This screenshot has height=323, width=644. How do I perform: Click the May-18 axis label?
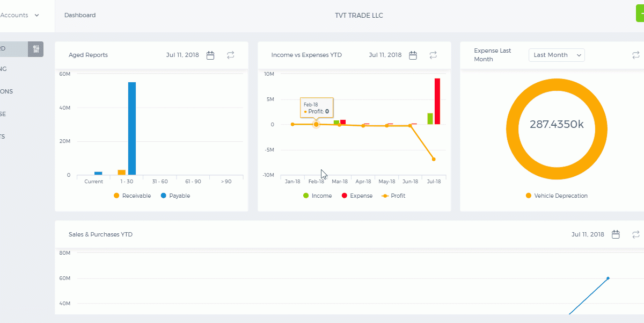point(387,182)
